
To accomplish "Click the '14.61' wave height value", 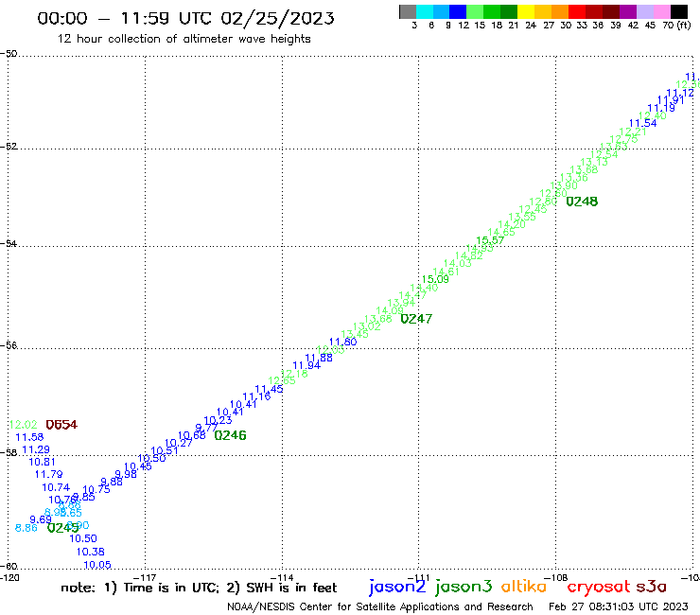I will click(446, 272).
